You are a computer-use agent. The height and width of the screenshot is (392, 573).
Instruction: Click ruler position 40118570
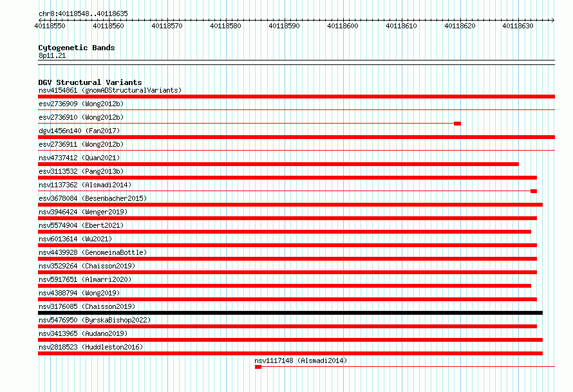(167, 26)
